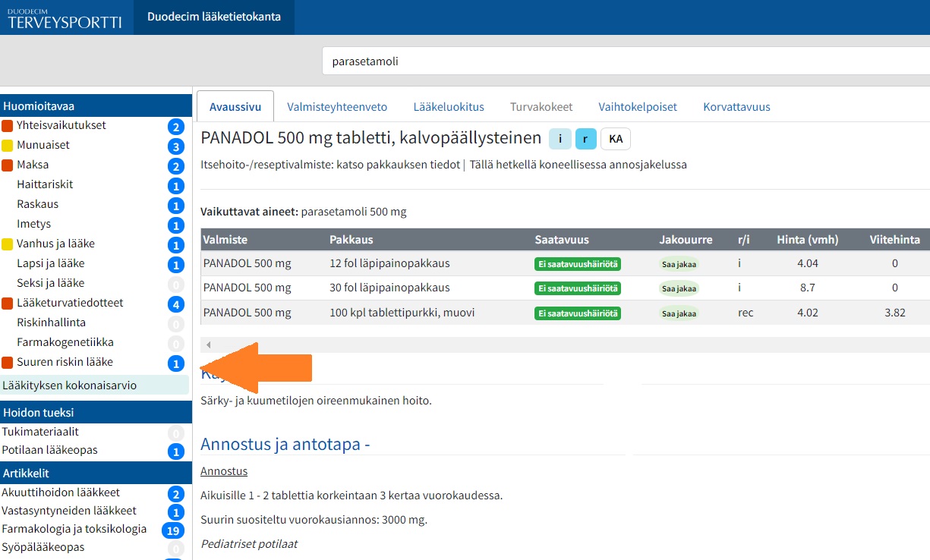Open the Syöpälääkeopas article link

point(43,547)
